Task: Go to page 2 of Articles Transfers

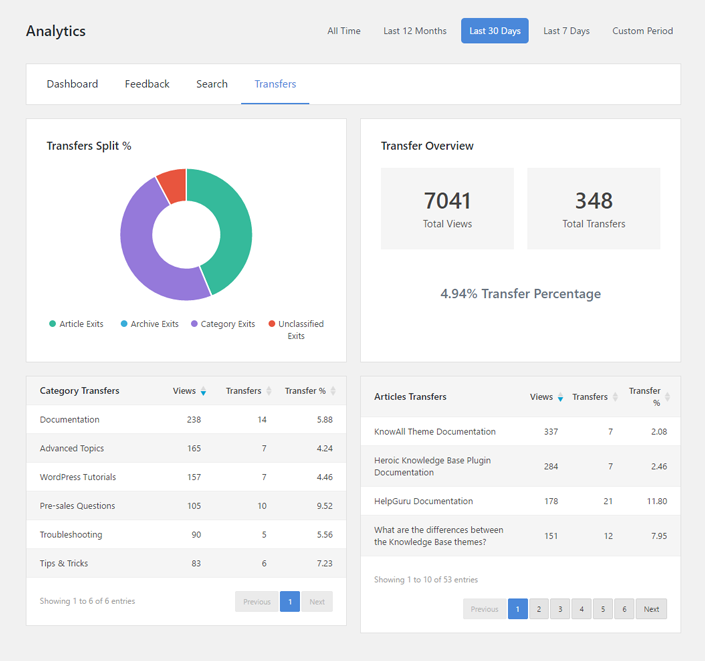Action: tap(539, 609)
